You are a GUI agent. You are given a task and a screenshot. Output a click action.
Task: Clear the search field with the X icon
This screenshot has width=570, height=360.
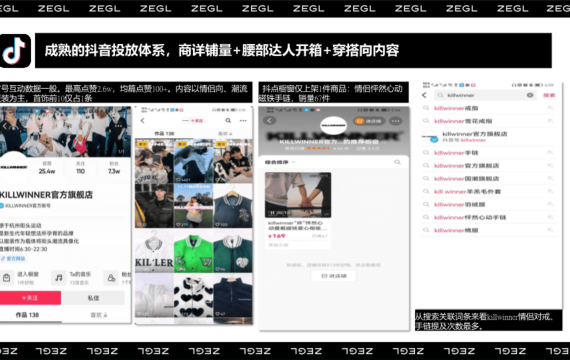(530, 95)
